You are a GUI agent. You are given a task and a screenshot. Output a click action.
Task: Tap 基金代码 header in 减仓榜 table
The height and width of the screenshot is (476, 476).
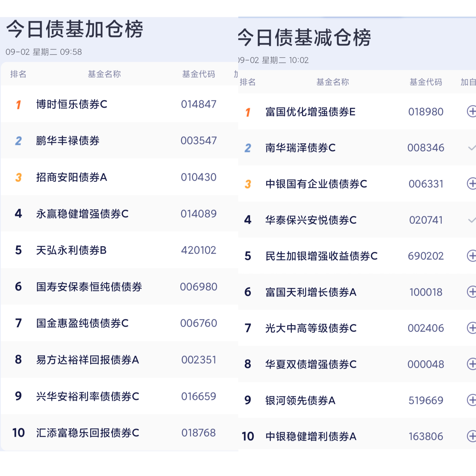pyautogui.click(x=426, y=82)
